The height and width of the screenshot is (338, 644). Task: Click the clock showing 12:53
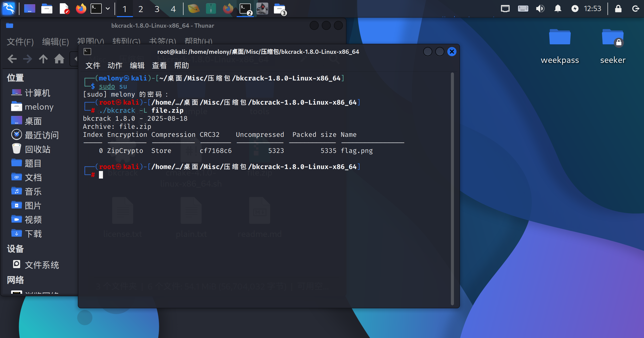tap(592, 9)
